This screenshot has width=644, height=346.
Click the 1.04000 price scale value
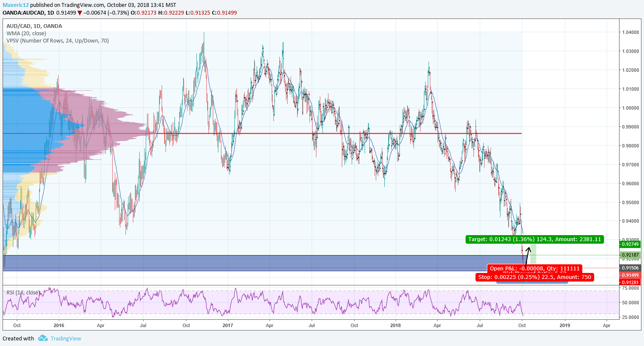630,32
